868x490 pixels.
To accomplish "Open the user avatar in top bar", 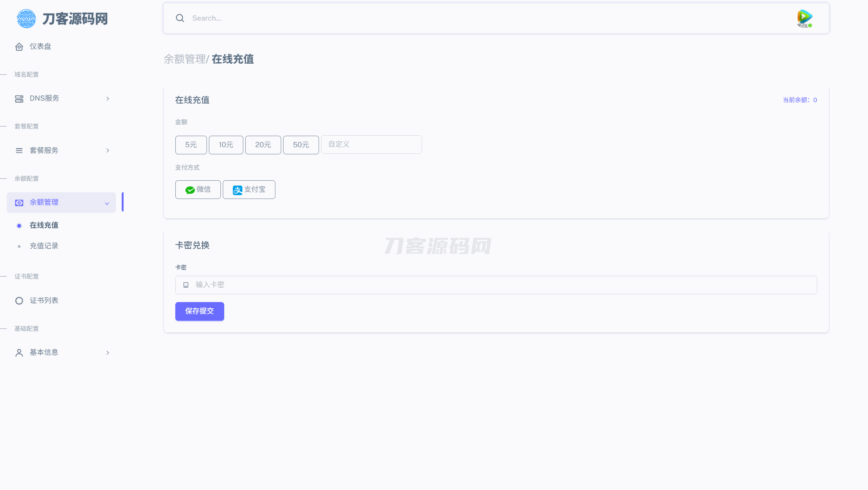I will [804, 18].
